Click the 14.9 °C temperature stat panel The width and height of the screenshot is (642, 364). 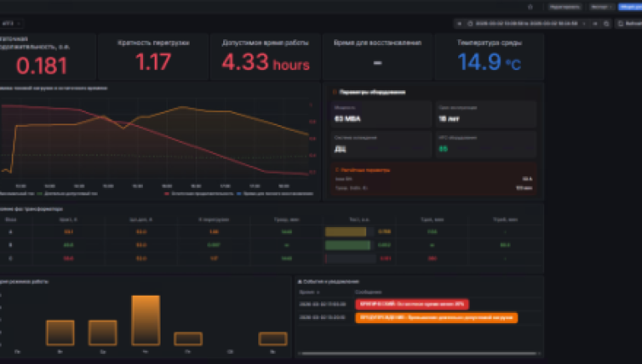click(490, 56)
